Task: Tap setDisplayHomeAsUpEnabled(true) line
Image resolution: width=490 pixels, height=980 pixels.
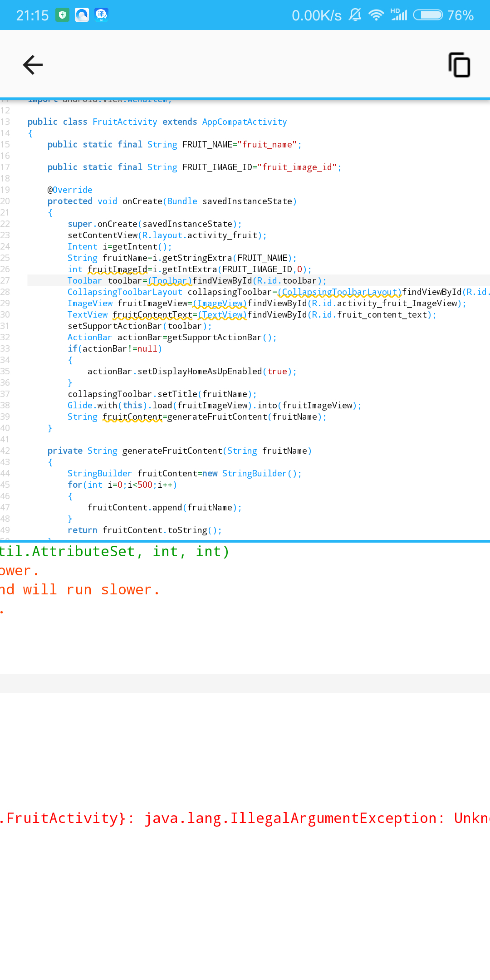Action: (x=192, y=371)
